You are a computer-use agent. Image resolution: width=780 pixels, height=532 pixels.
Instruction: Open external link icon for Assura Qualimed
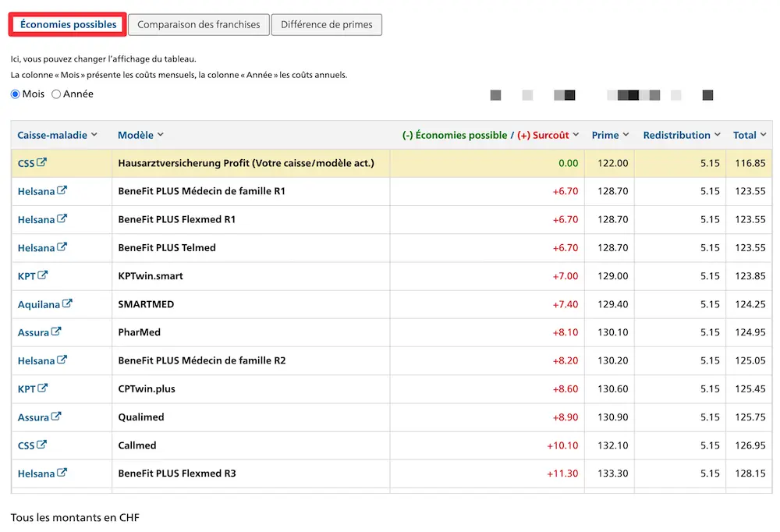point(56,417)
